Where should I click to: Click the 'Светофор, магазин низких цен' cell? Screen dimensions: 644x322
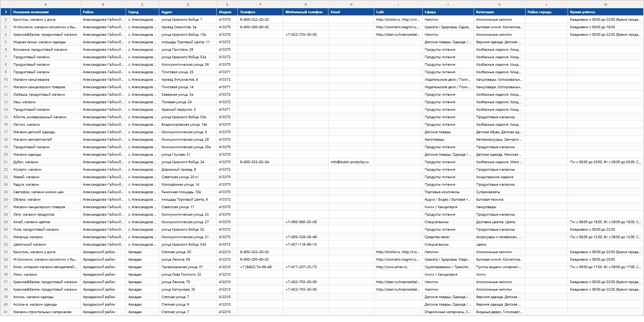pyautogui.click(x=46, y=192)
